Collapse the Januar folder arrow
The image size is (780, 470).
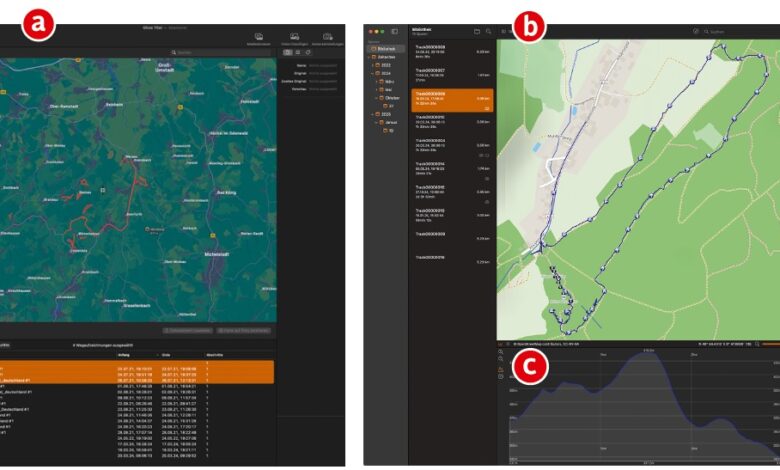377,122
